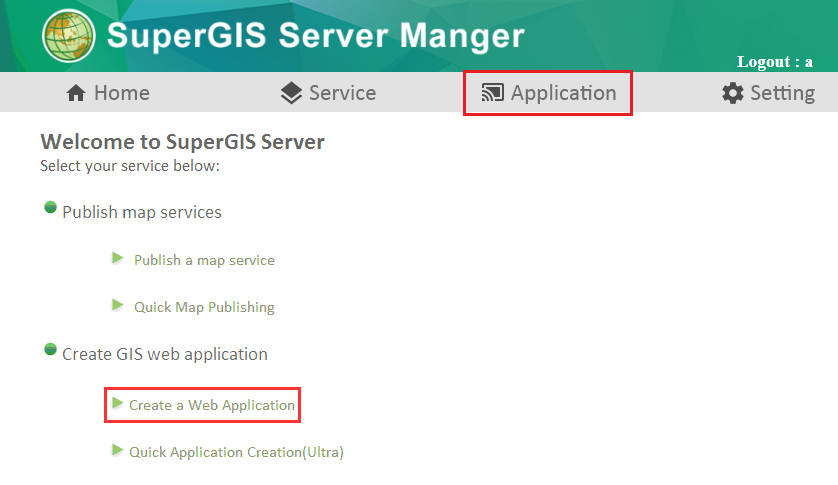
Task: Open the Quick Map Publishing link
Action: click(x=204, y=307)
